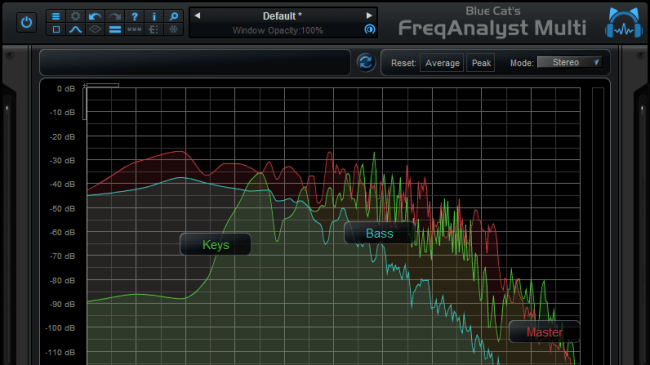650x365 pixels.
Task: Click the undo arrow icon
Action: [95, 16]
